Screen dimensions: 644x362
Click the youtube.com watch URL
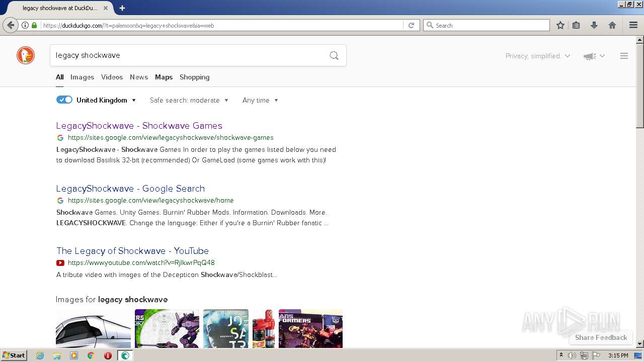coord(141,262)
